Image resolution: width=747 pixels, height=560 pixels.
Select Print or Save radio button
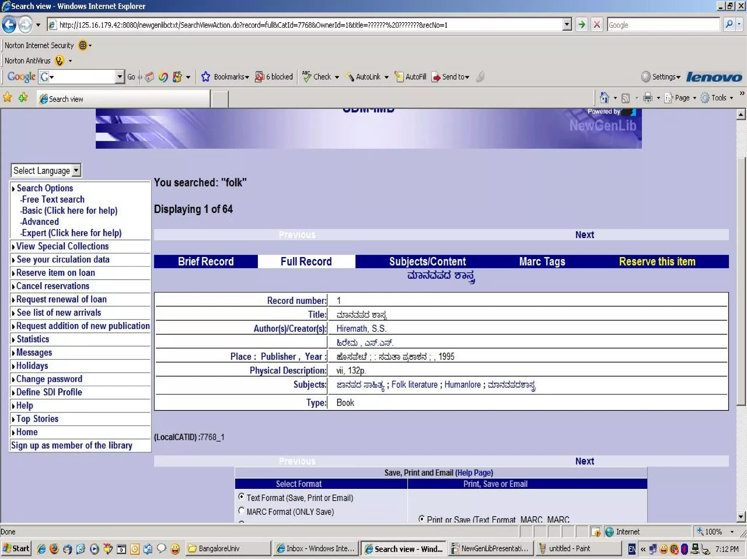pyautogui.click(x=421, y=519)
